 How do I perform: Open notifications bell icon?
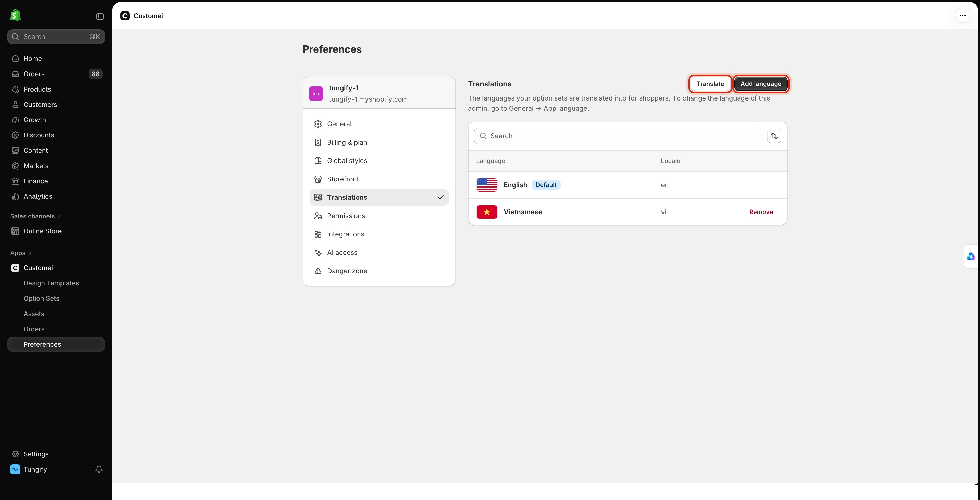(99, 470)
